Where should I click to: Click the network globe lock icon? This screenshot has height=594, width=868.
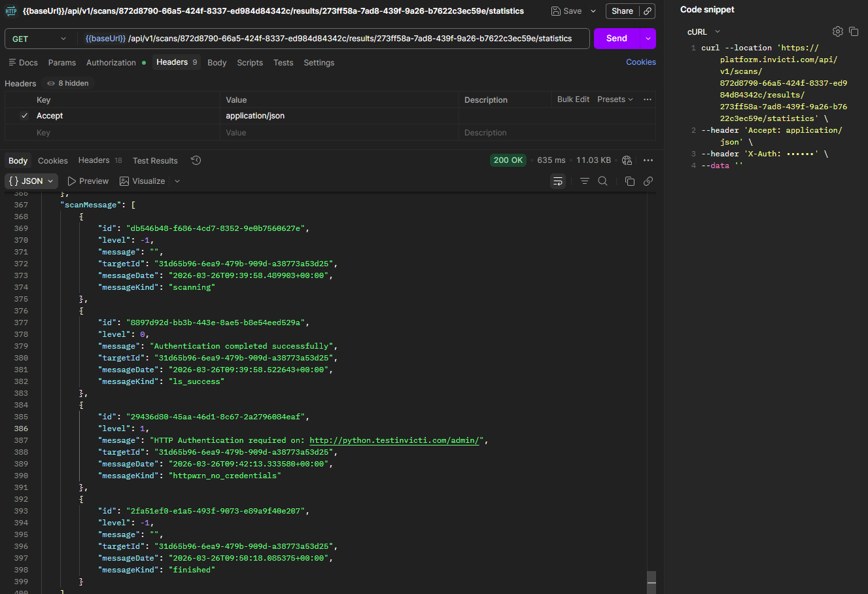point(627,160)
